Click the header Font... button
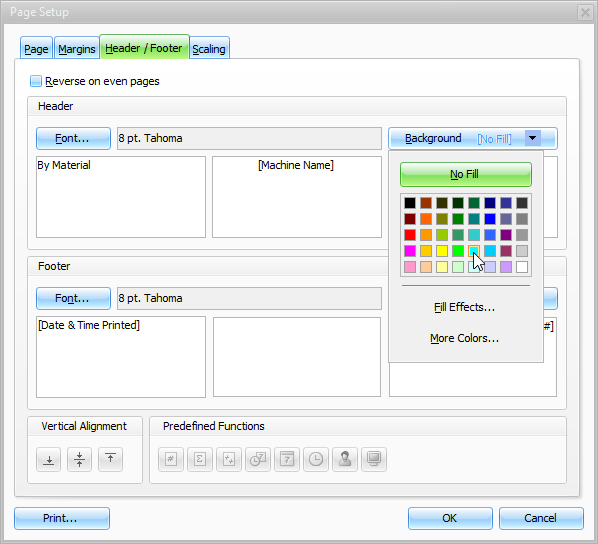This screenshot has height=544, width=598. (x=73, y=138)
